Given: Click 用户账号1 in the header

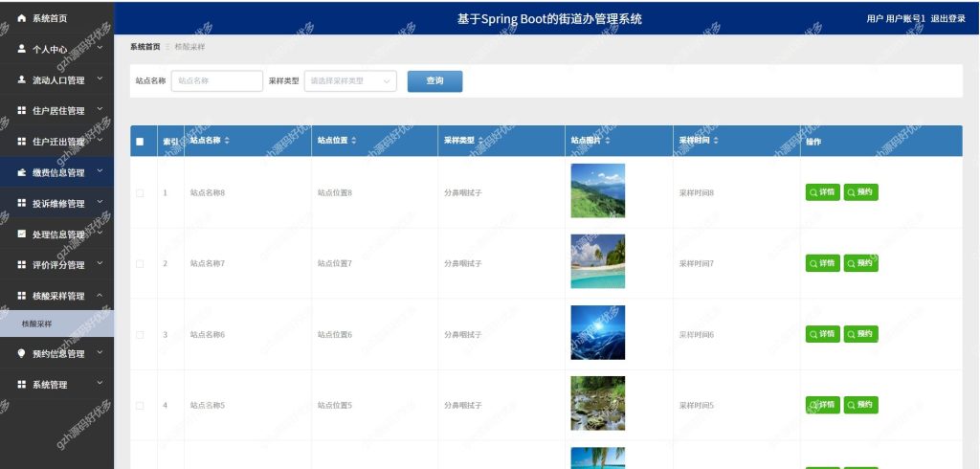Looking at the screenshot, I should pos(905,19).
